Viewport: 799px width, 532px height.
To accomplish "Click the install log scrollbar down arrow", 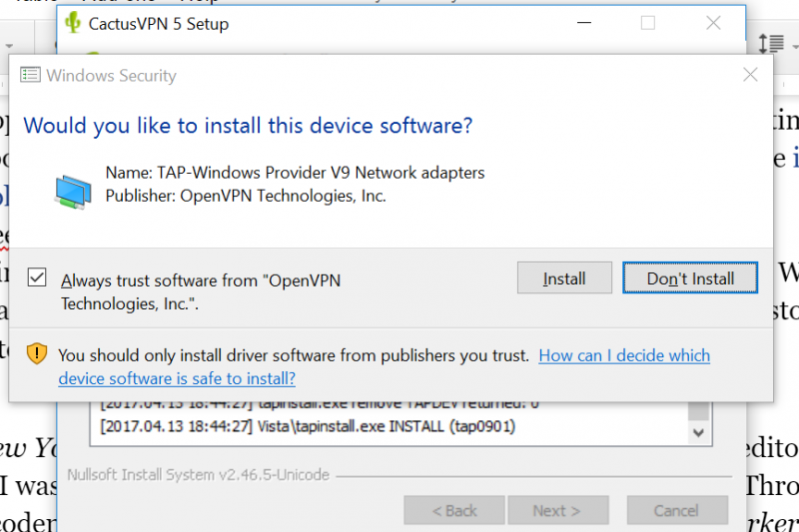I will pyautogui.click(x=698, y=433).
